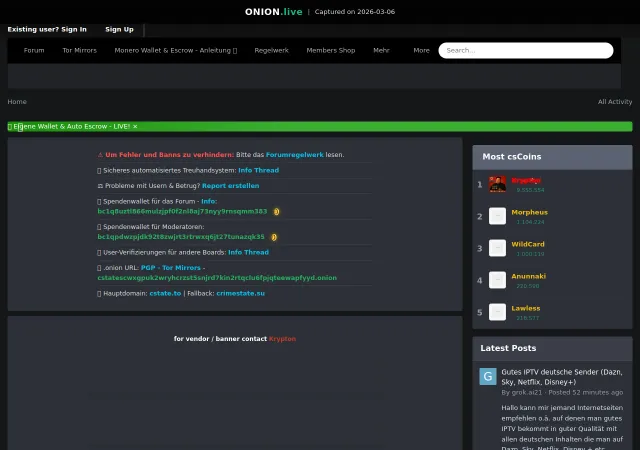Click the G avatar in Latest Posts
Viewport: 640px width, 450px height.
point(488,376)
